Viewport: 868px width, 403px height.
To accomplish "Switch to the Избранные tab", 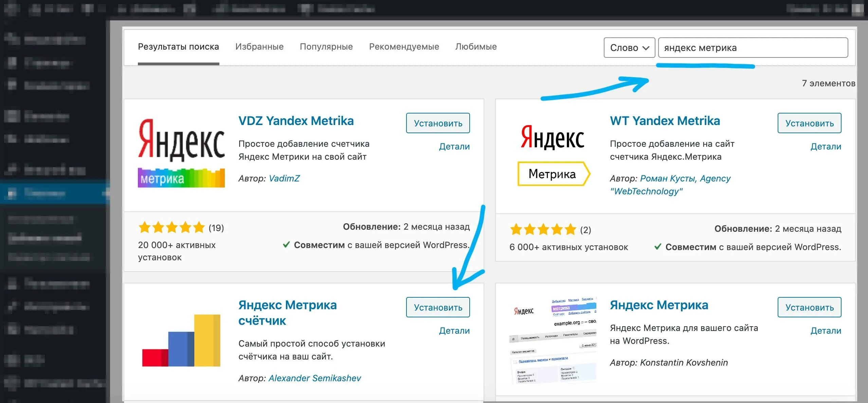I will point(259,47).
